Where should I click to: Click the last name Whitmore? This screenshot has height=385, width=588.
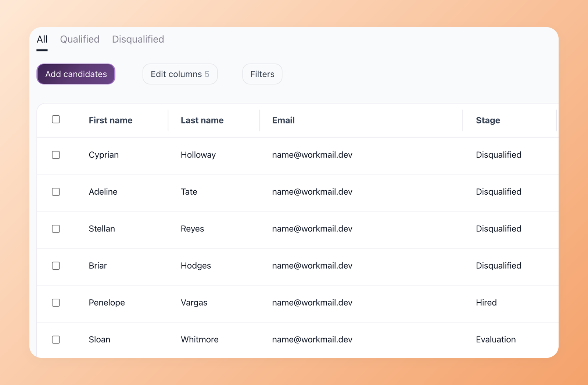tap(200, 339)
